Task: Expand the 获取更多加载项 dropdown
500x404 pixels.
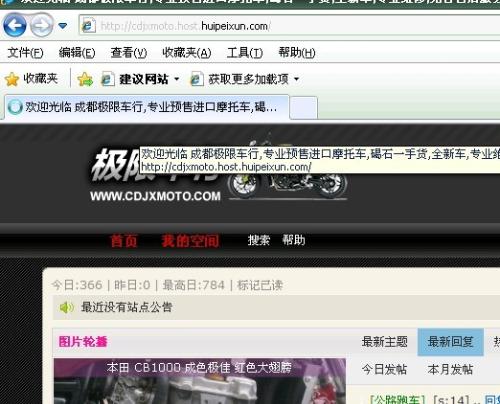Action: pos(296,79)
